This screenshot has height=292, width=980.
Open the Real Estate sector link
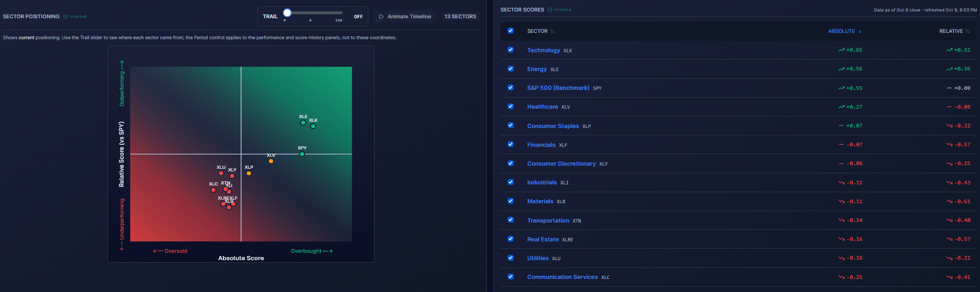[x=543, y=239]
